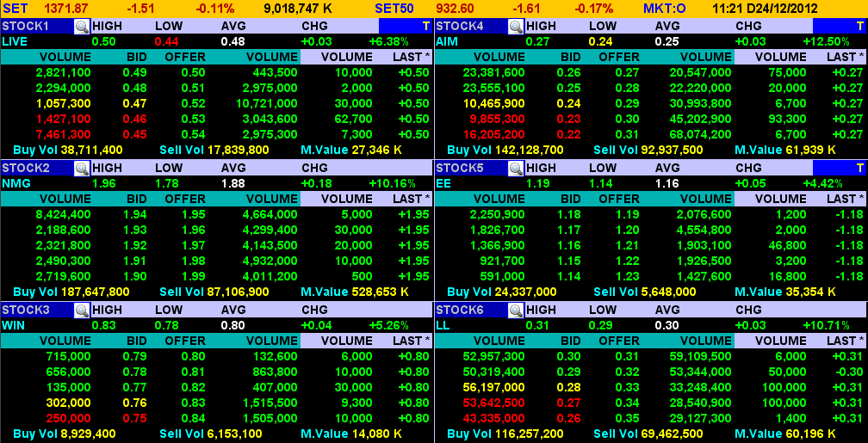Click LIVE change percent +6.38%
The width and height of the screenshot is (868, 443).
pyautogui.click(x=388, y=41)
